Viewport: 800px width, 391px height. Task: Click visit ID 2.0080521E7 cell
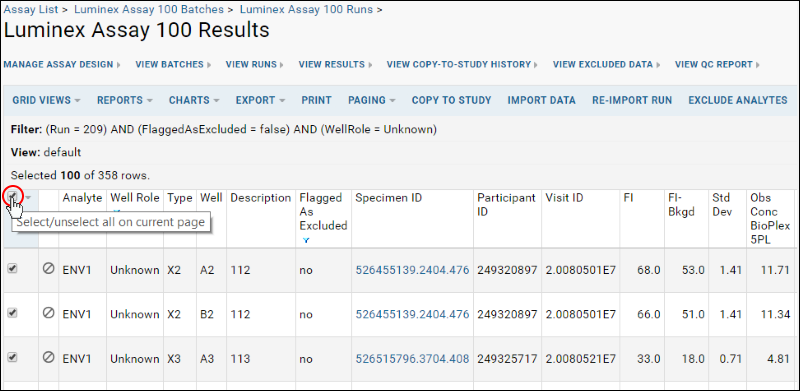click(x=581, y=359)
